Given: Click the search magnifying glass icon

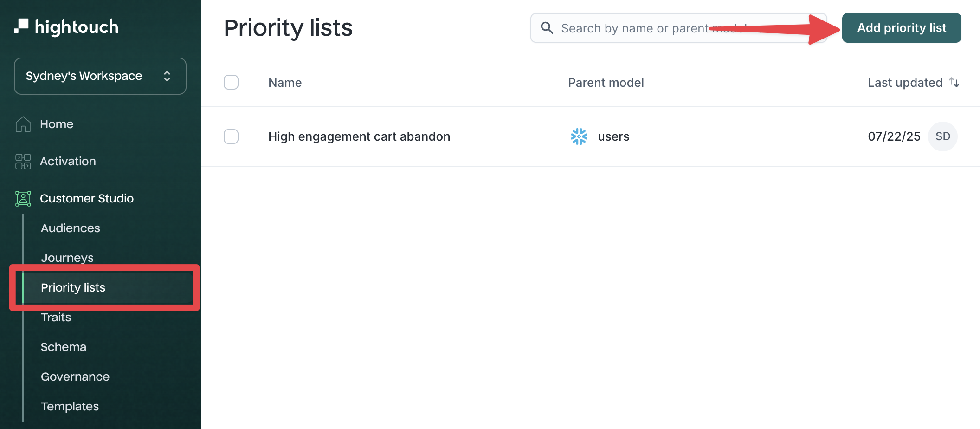Looking at the screenshot, I should (x=547, y=28).
